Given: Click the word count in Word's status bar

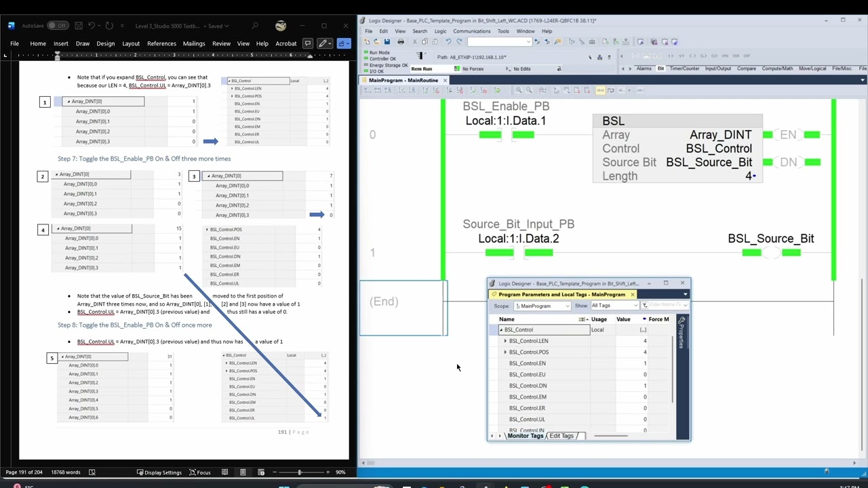Looking at the screenshot, I should click(65, 472).
